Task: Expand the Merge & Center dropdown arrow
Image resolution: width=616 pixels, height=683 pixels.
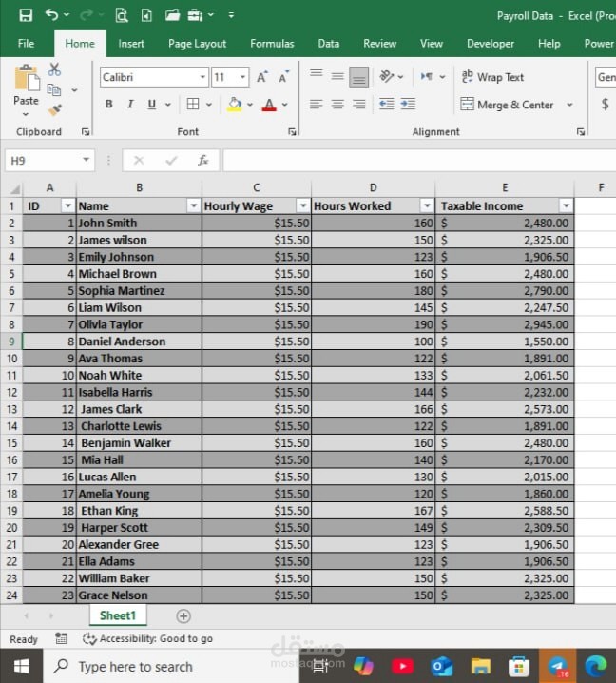Action: tap(569, 105)
